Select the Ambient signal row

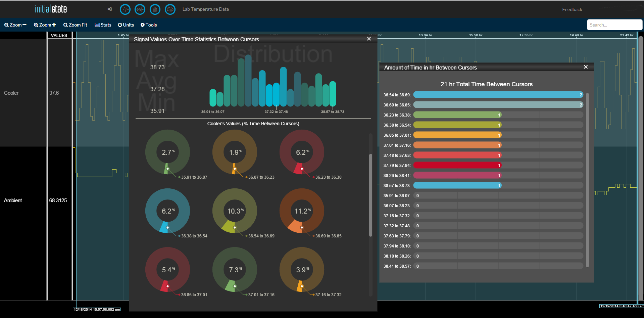(x=36, y=200)
